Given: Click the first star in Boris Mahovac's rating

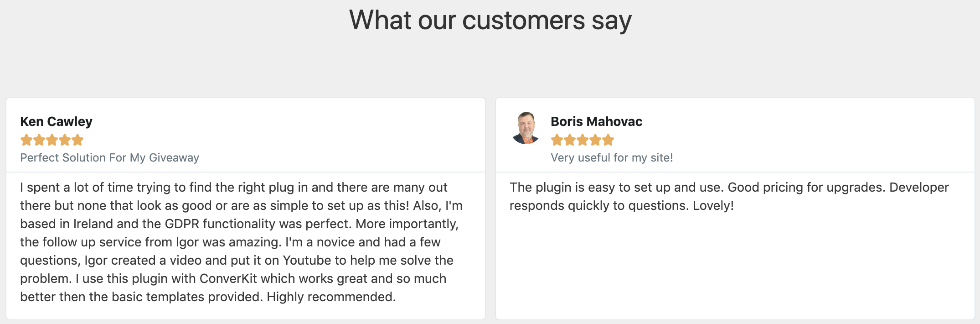Looking at the screenshot, I should 557,140.
